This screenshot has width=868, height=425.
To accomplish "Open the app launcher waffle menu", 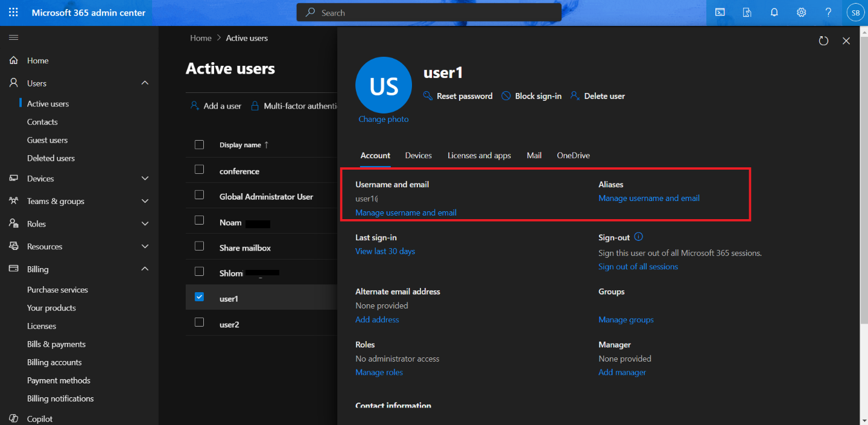I will tap(13, 13).
